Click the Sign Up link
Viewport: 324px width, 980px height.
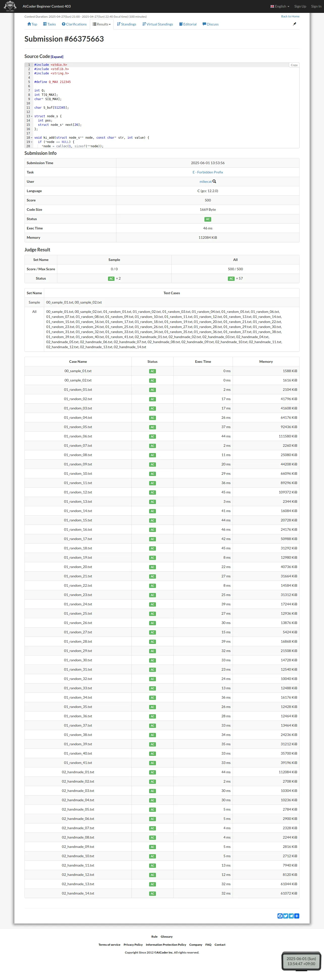[300, 7]
